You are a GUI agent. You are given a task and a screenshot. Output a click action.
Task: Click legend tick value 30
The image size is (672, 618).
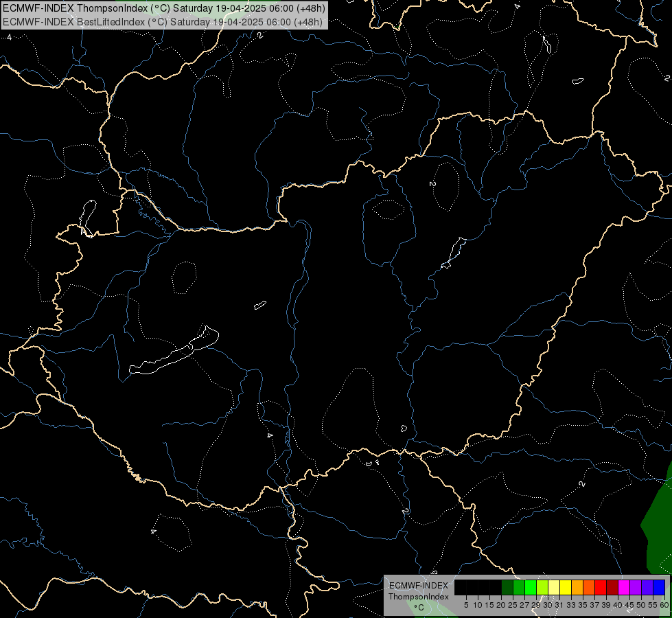[x=548, y=605]
